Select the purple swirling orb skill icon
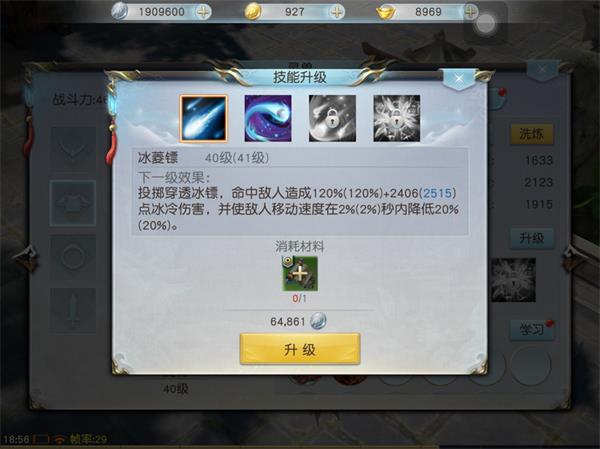 (268, 119)
